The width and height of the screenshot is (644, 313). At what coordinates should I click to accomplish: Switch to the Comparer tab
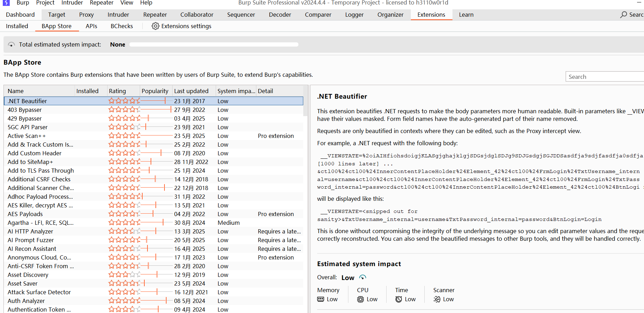click(x=318, y=15)
